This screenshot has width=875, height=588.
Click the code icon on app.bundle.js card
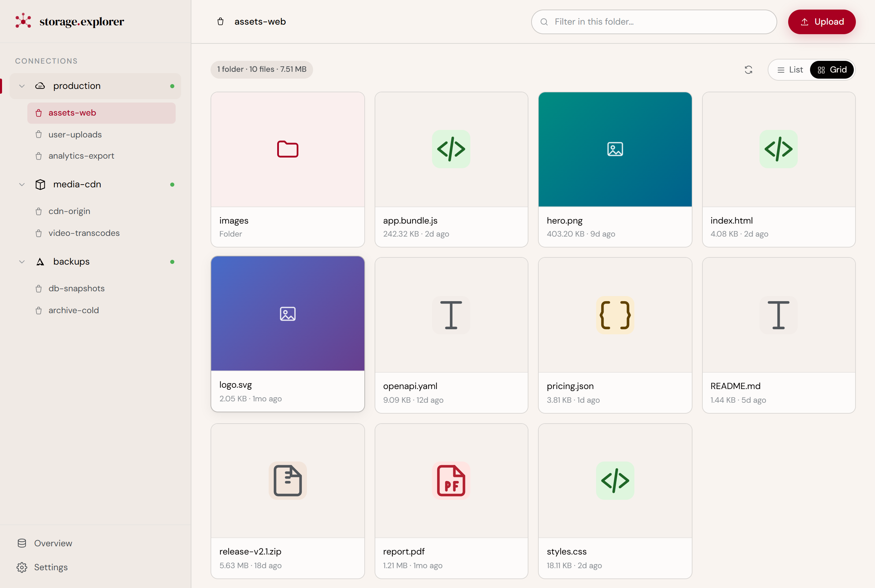[451, 149]
